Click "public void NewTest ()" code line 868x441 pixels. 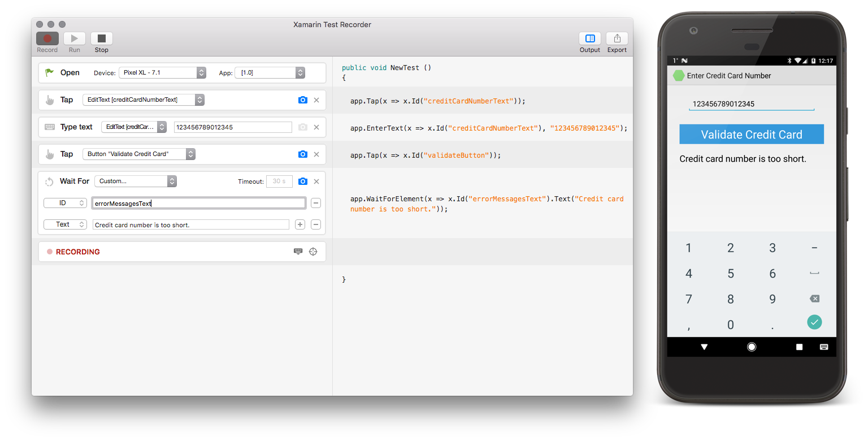[387, 68]
